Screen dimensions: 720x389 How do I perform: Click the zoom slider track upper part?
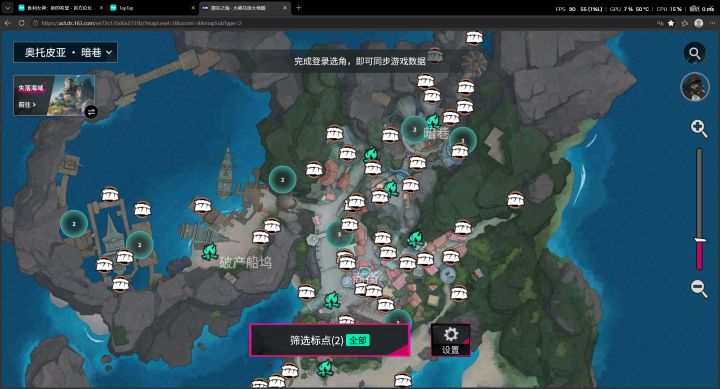(x=699, y=193)
